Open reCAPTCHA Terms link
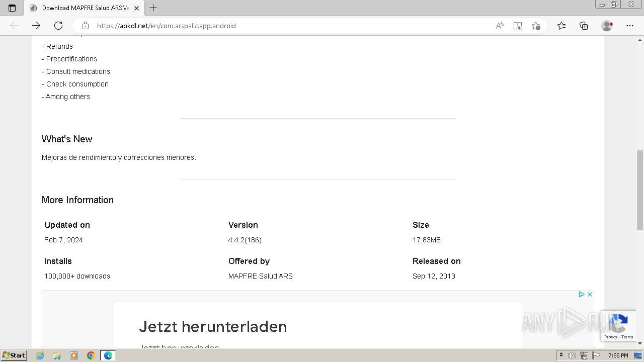644x362 pixels. [x=627, y=337]
